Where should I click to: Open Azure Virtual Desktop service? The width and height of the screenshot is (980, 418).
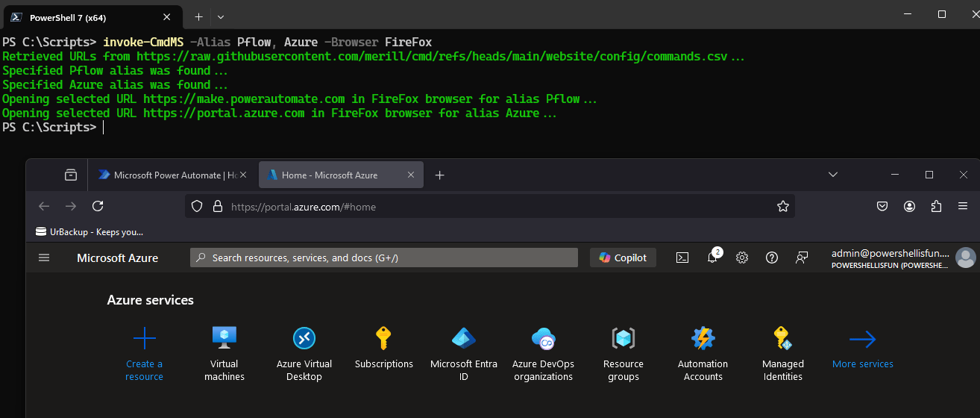(x=304, y=354)
